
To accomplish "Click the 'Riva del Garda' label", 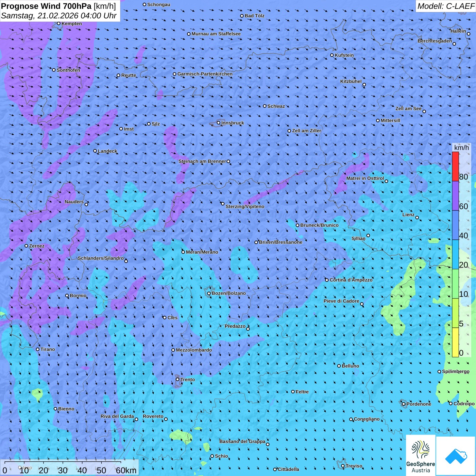I will pos(117,416).
